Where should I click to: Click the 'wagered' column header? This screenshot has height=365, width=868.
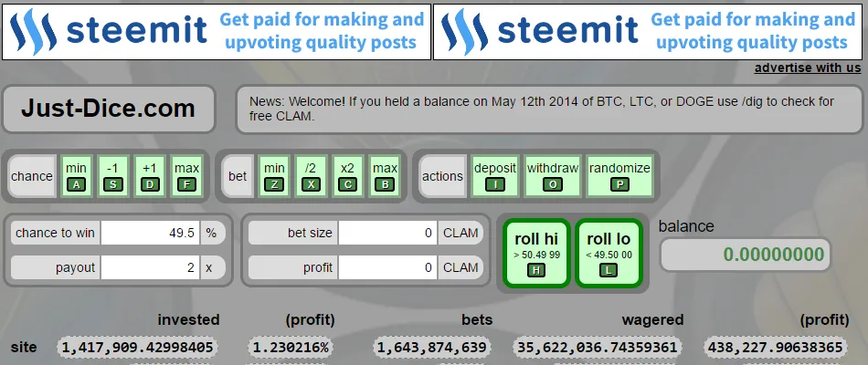pyautogui.click(x=652, y=319)
